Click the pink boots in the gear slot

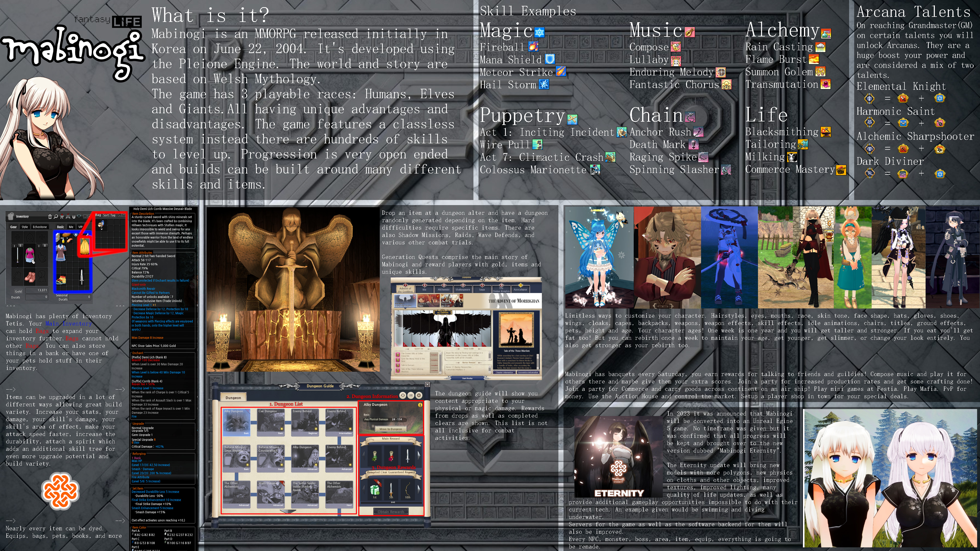[x=30, y=277]
